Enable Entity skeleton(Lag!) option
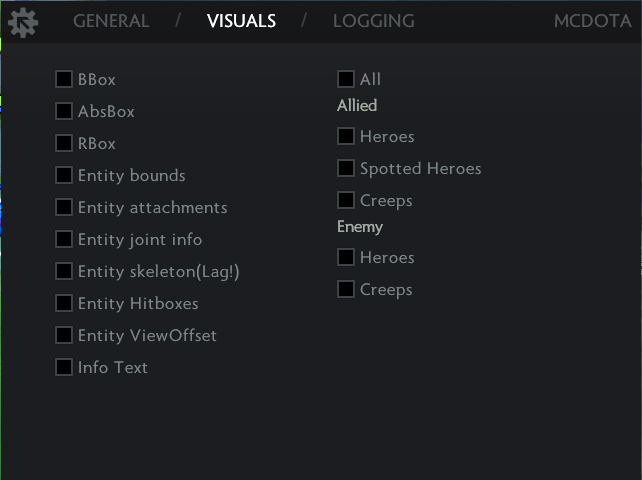This screenshot has height=480, width=642. 64,271
